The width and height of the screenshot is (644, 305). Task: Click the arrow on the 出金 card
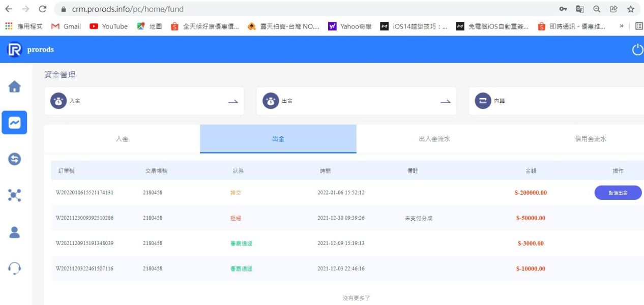(445, 102)
